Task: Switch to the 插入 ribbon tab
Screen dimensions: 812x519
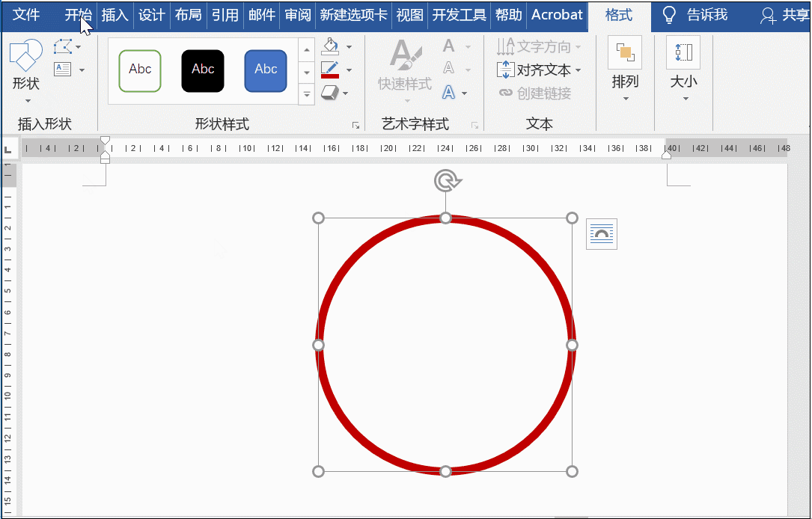Action: [x=115, y=15]
